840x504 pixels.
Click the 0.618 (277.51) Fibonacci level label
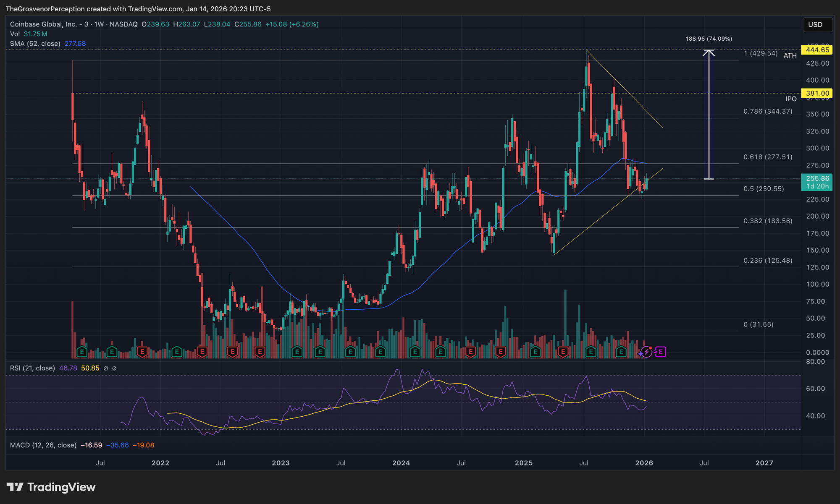[x=768, y=157]
